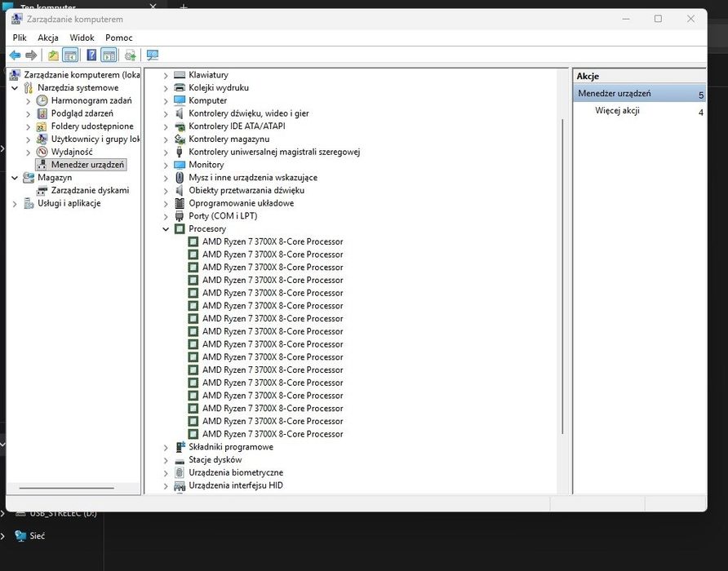Click the Procesory category icon
This screenshot has width=728, height=571.
pos(180,228)
